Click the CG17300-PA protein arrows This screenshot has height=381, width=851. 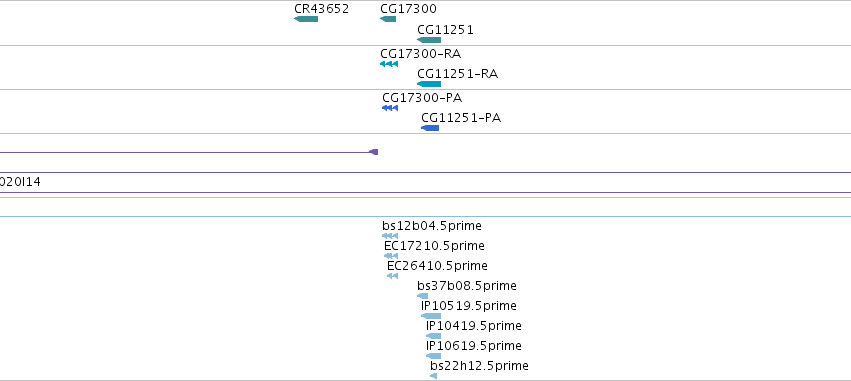390,108
